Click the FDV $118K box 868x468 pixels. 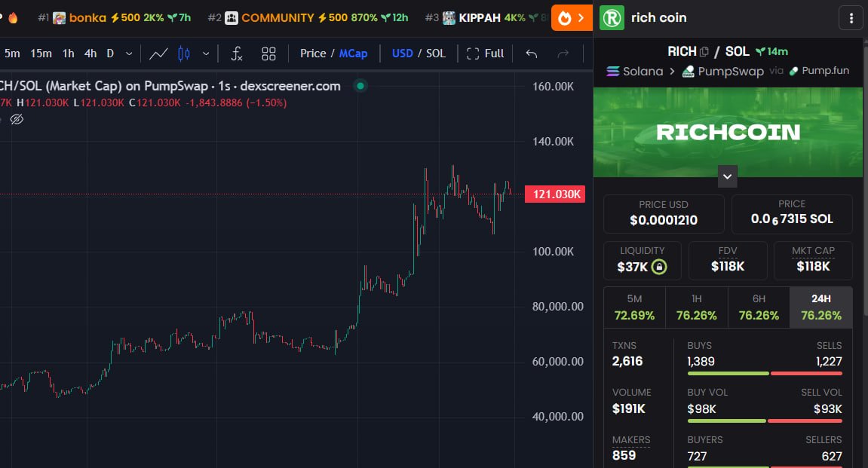point(728,260)
